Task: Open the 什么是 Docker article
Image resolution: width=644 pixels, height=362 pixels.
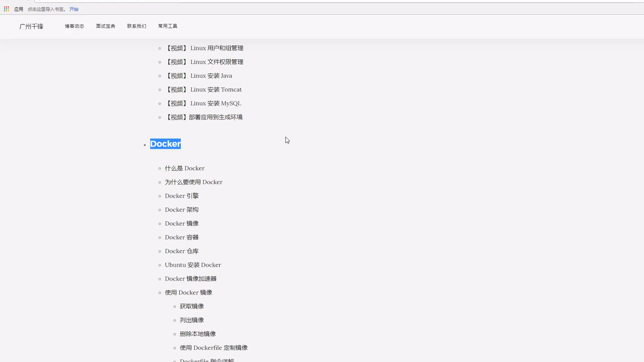Action: pos(185,168)
